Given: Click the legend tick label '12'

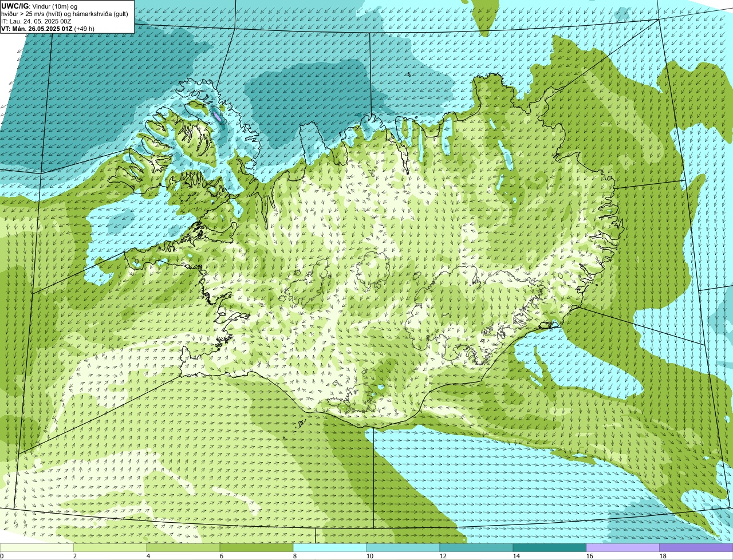Looking at the screenshot, I should 443,556.
